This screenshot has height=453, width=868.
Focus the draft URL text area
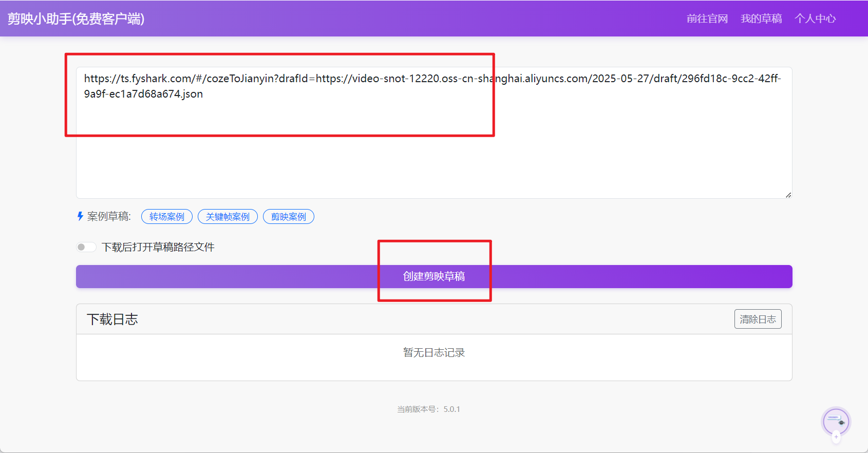[x=434, y=133]
